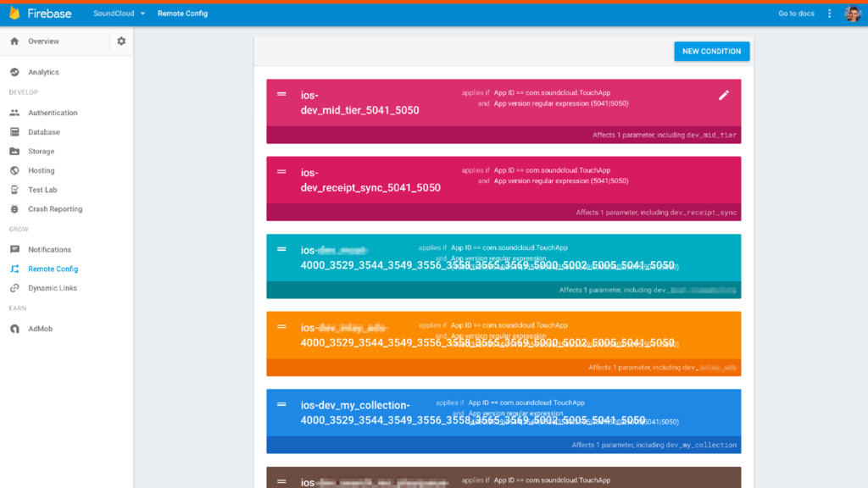Click the Test Lab icon
Screen dimensions: 868x488
pos(14,190)
